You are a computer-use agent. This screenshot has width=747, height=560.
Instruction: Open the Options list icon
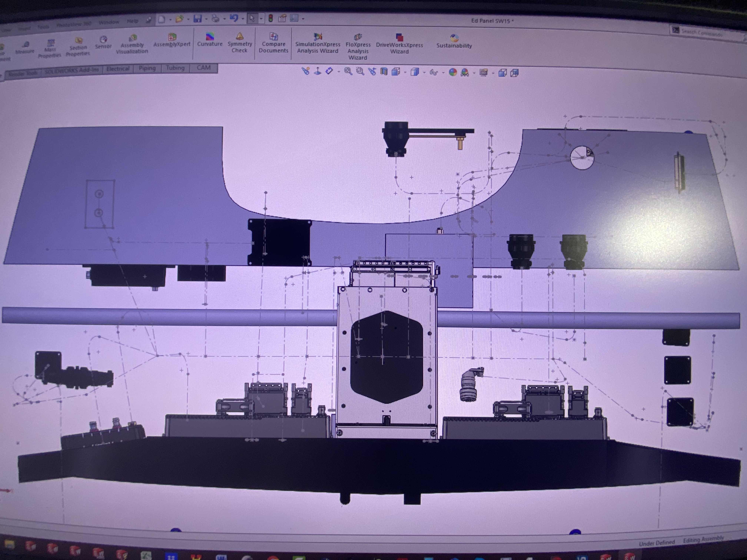[294, 18]
